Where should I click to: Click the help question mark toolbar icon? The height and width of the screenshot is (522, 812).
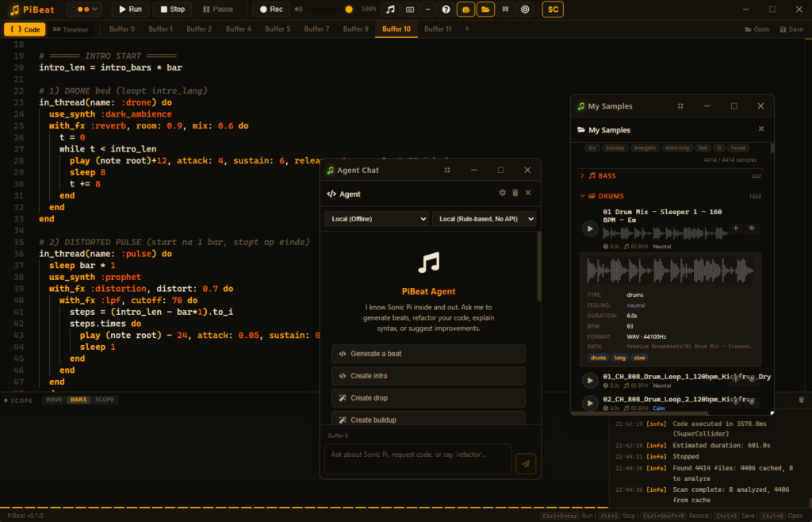[x=446, y=10]
